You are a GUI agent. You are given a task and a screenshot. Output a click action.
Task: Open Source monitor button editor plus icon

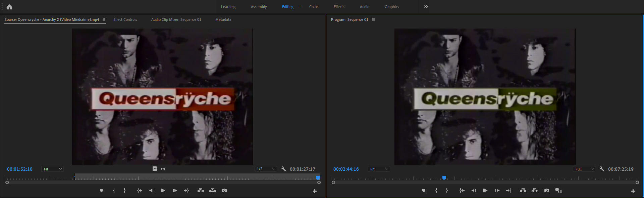[x=315, y=191]
